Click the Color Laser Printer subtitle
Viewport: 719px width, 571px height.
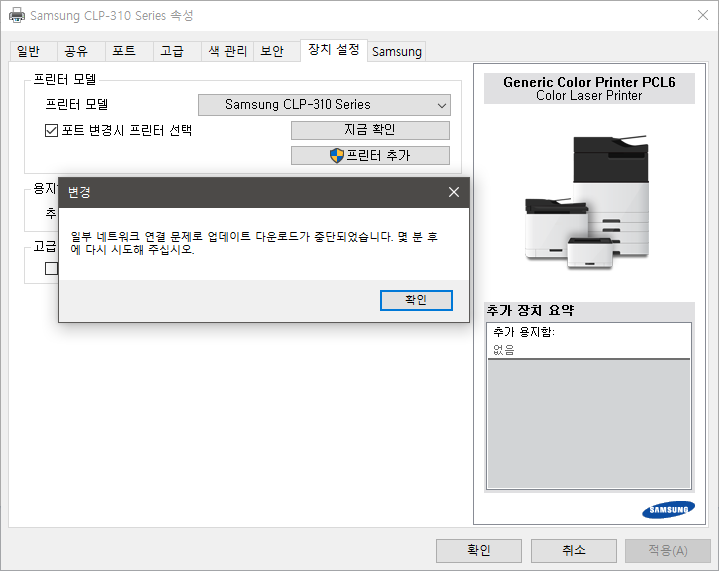point(589,95)
